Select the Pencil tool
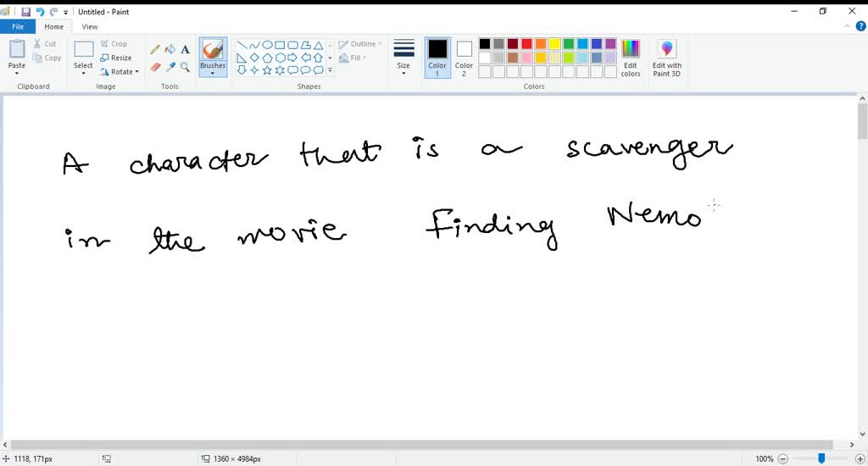This screenshot has height=466, width=868. (155, 49)
